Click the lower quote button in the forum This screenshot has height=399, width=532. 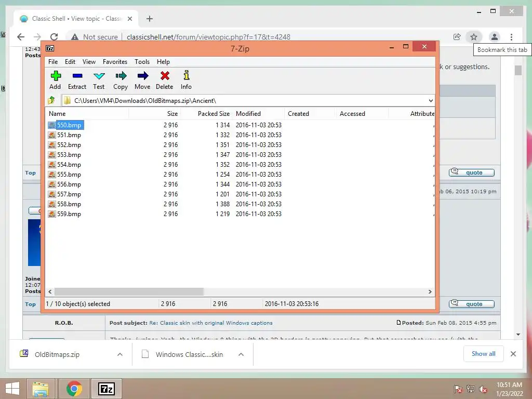click(x=472, y=304)
